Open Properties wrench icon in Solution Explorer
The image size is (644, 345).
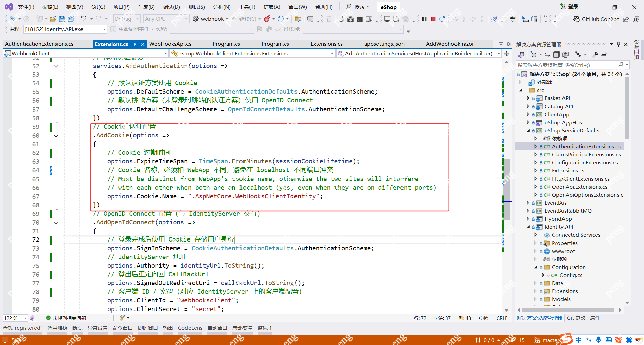point(595,54)
